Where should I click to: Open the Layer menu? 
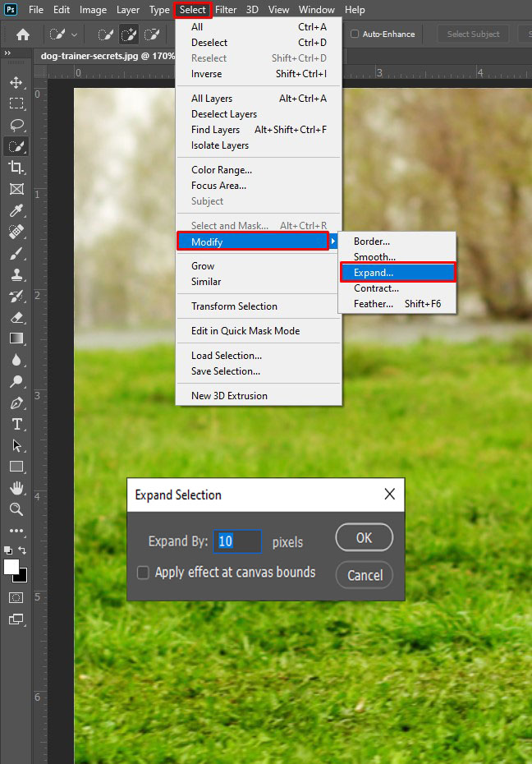click(x=128, y=10)
